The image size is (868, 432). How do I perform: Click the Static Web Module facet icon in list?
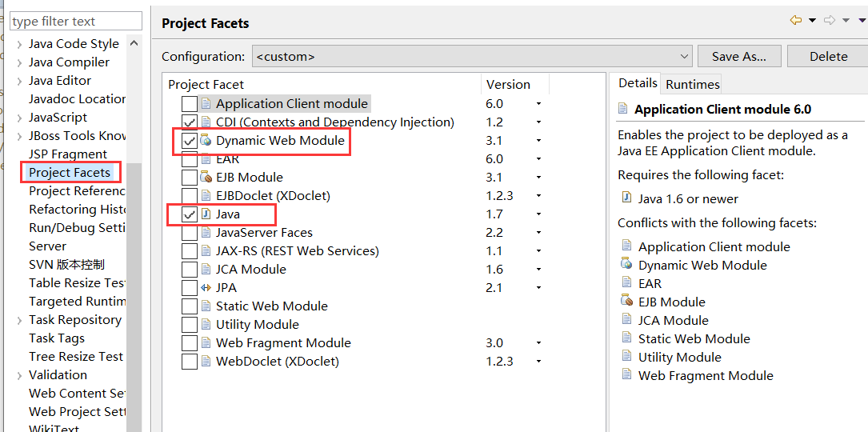click(206, 306)
